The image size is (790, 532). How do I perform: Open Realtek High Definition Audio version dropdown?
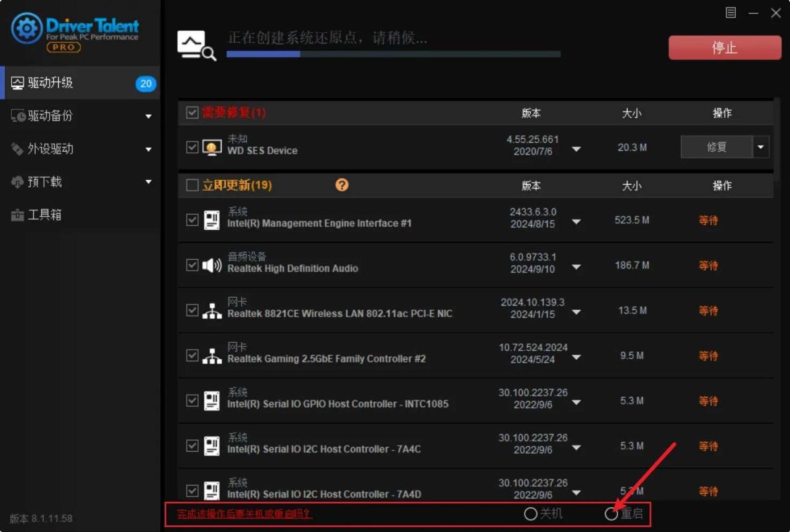(576, 267)
